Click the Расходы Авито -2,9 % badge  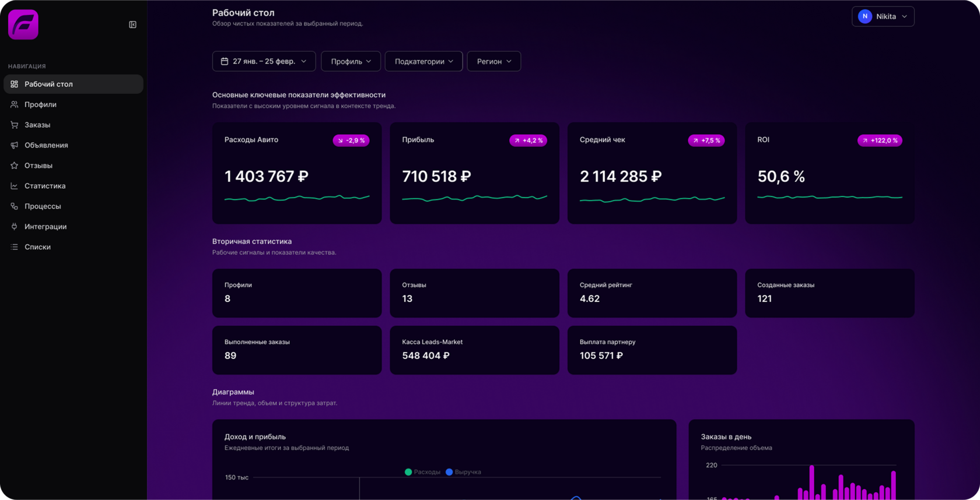tap(351, 140)
